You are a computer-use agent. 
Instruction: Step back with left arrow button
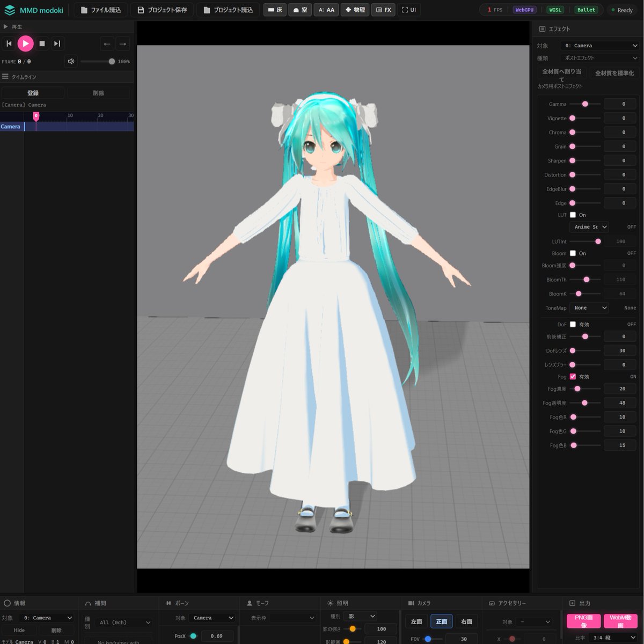[x=107, y=43]
